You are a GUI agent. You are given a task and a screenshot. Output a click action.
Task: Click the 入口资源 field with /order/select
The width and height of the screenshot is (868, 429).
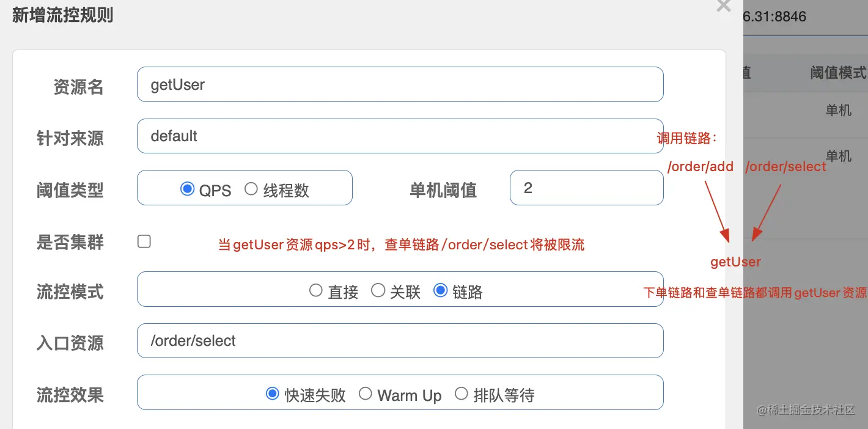(400, 340)
